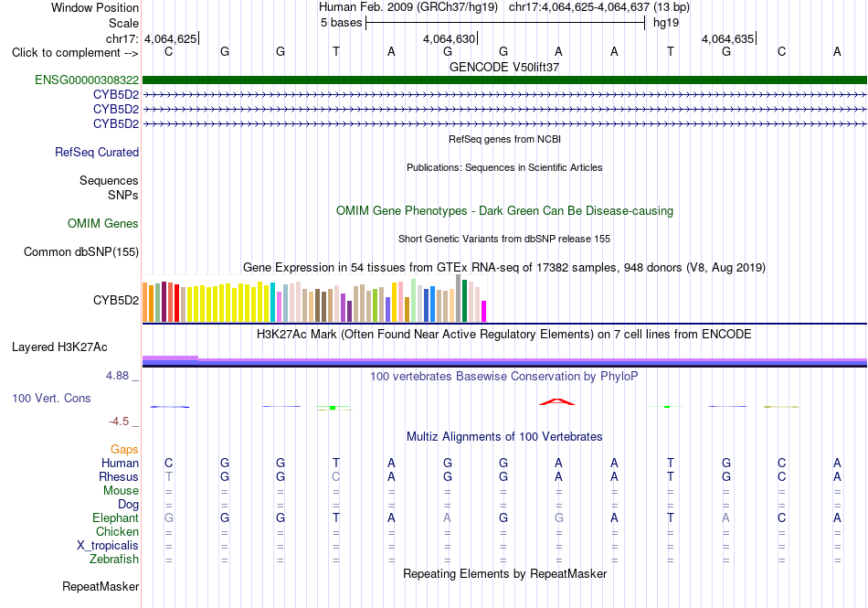The width and height of the screenshot is (868, 608).
Task: Click the RepeatMasker track label
Action: tap(101, 586)
